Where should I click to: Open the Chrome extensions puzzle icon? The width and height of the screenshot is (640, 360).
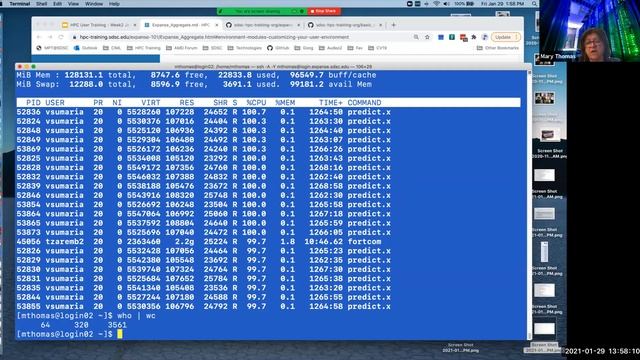pos(474,37)
